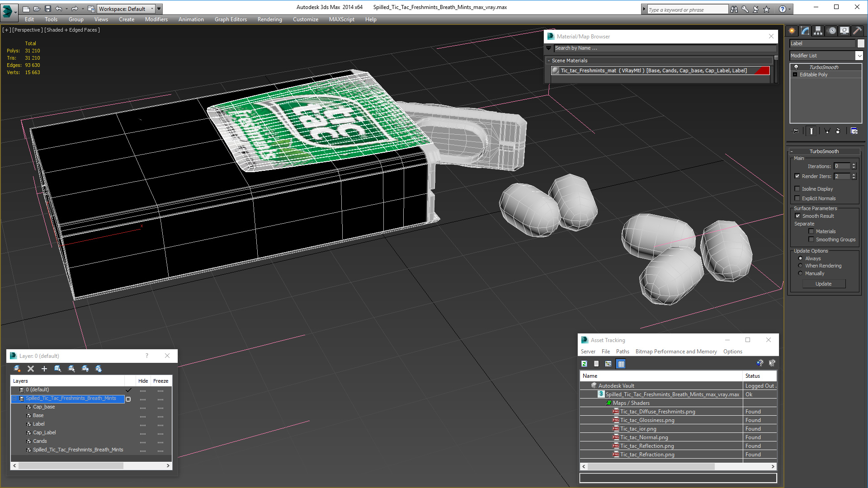This screenshot has width=868, height=488.
Task: Click the binoculars search icon
Action: (x=734, y=9)
